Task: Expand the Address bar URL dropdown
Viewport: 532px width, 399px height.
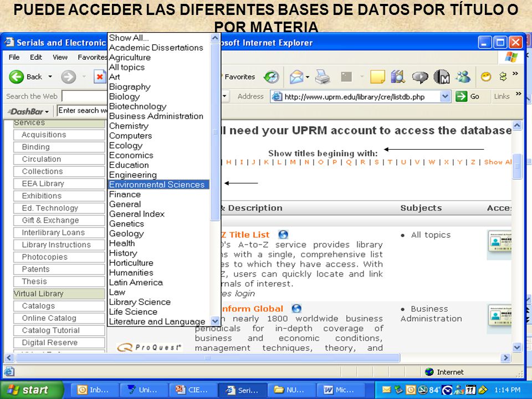Action: [x=445, y=96]
